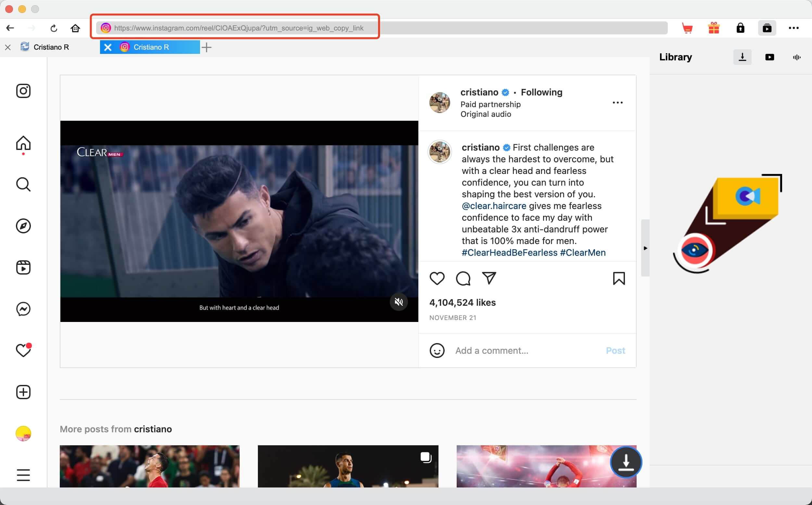The width and height of the screenshot is (812, 505).
Task: Show the video tab in Library
Action: click(769, 57)
